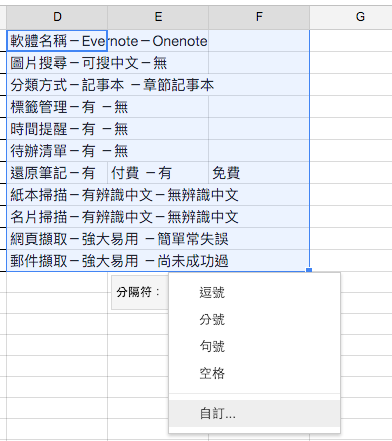392x441 pixels.
Task: Click cell 免費
Action: tap(259, 173)
